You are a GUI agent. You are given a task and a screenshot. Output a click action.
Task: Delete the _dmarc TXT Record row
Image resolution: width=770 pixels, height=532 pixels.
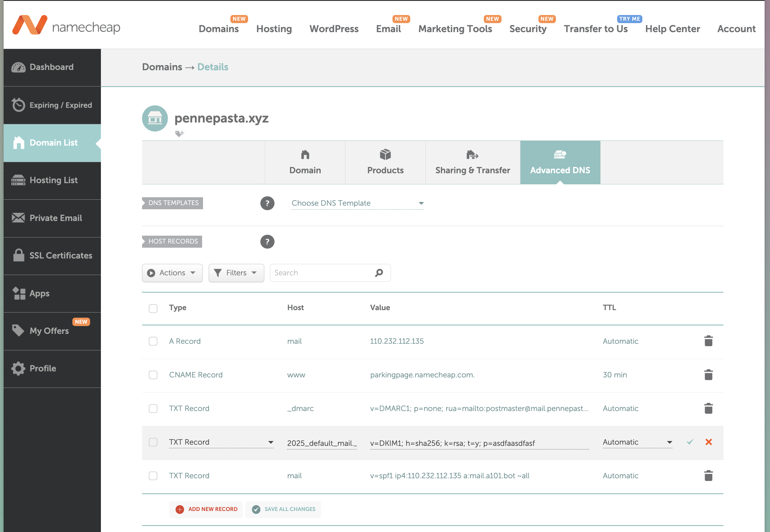tap(709, 408)
